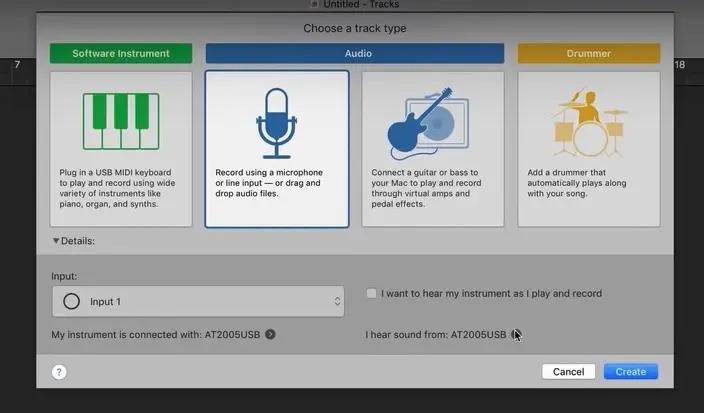Select the Drummer header tab
Screen dimensions: 704x413
click(x=588, y=53)
